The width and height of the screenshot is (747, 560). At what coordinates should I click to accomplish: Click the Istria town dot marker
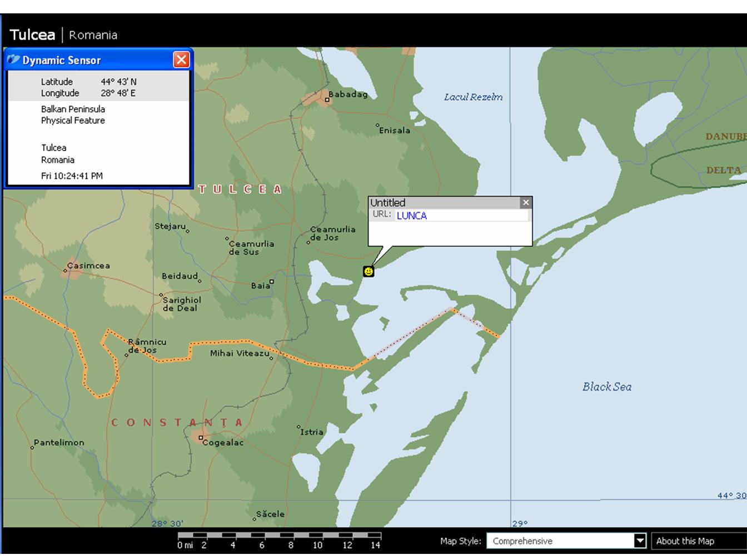point(298,427)
